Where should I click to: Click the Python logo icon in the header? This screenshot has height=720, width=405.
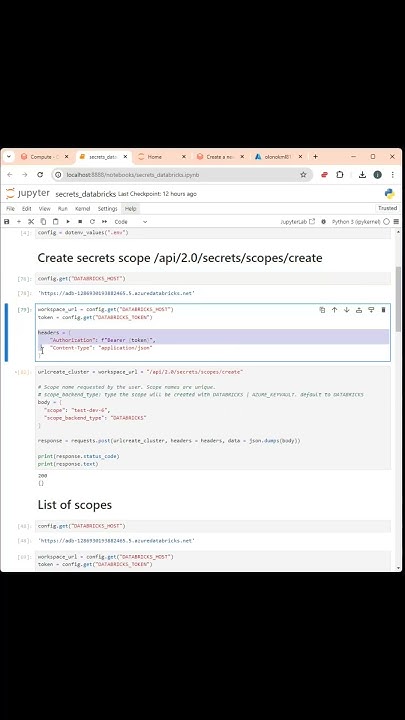click(390, 194)
